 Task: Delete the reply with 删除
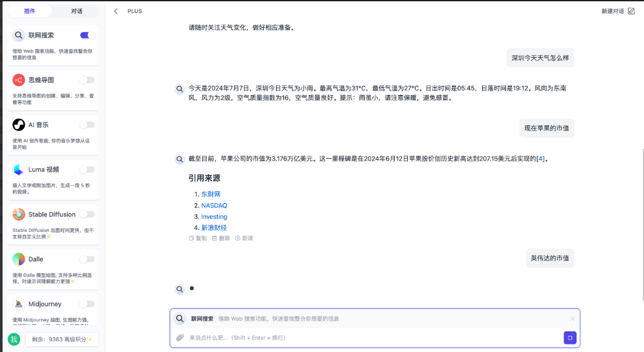click(x=221, y=238)
